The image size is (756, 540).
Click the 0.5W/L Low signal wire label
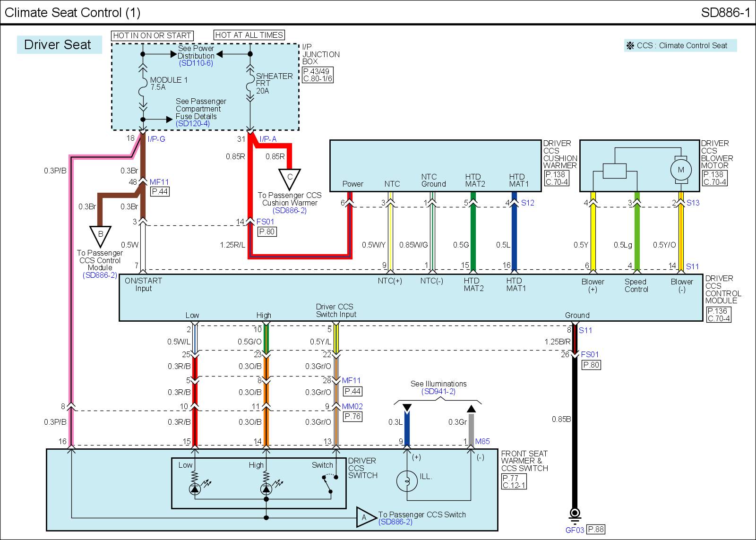click(179, 342)
